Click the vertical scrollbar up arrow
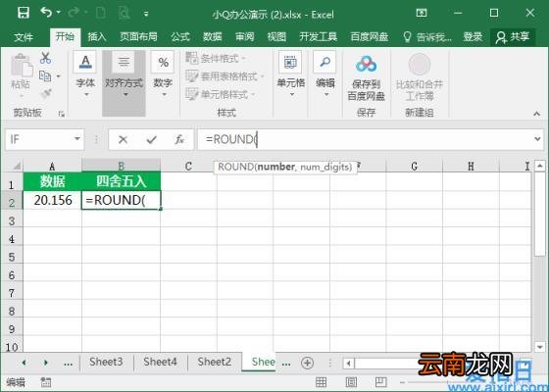The width and height of the screenshot is (549, 392). click(539, 166)
